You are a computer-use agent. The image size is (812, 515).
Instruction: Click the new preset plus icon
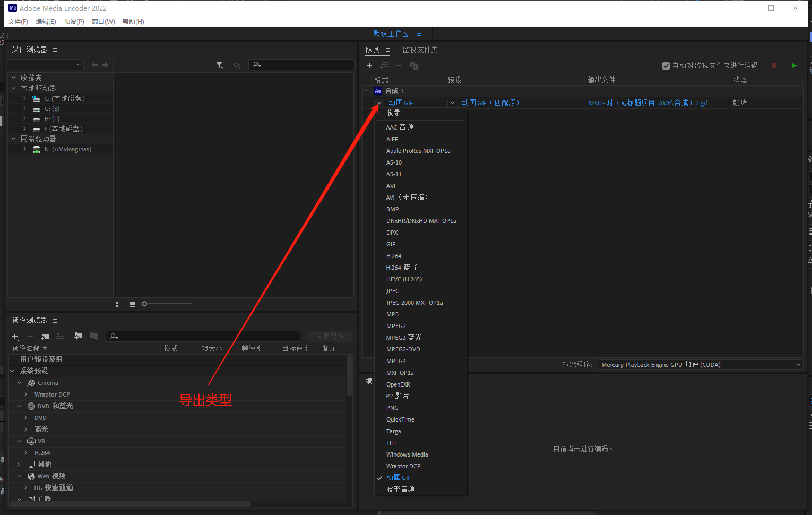coord(15,337)
